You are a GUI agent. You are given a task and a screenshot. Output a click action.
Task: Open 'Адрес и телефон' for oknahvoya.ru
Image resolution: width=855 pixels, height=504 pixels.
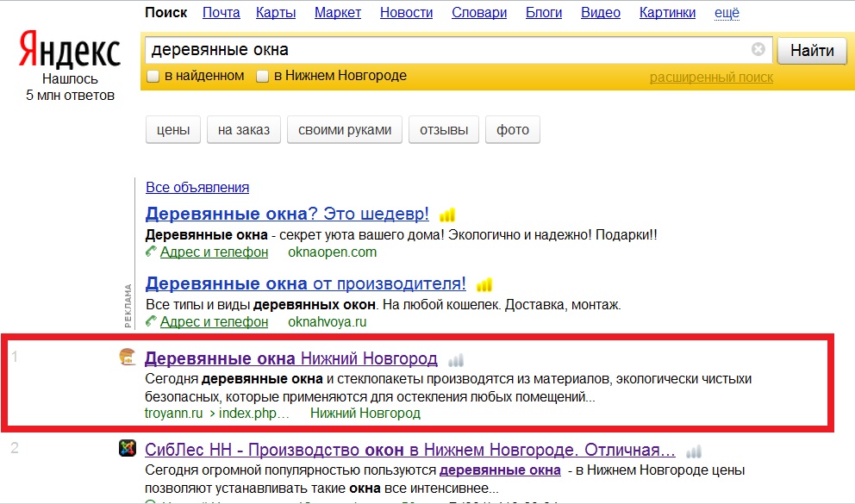pyautogui.click(x=214, y=322)
